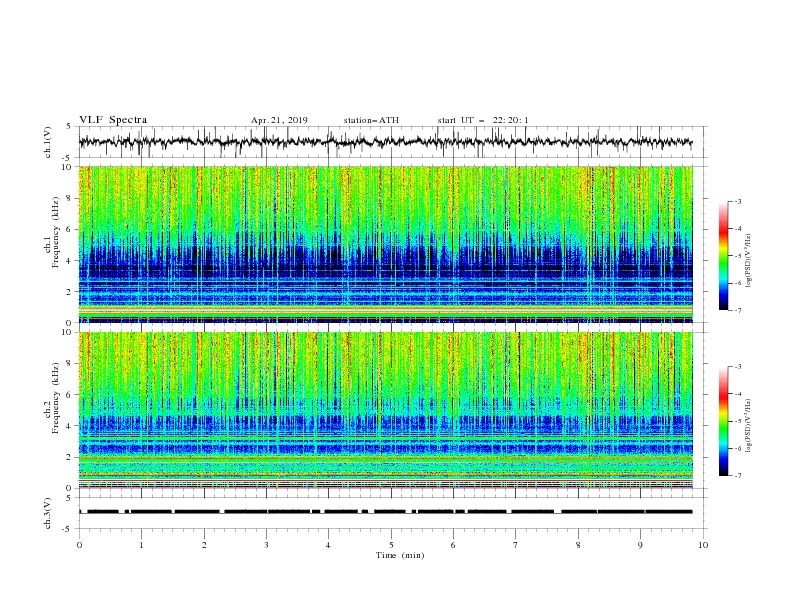Click the ch.1 waveform trace

coord(385,142)
